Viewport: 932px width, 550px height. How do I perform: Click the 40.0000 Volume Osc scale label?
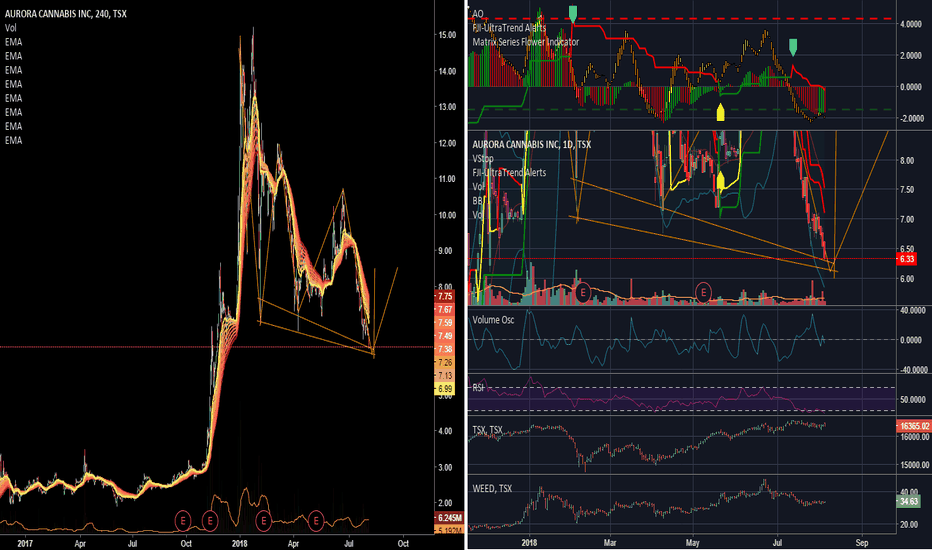(x=913, y=310)
